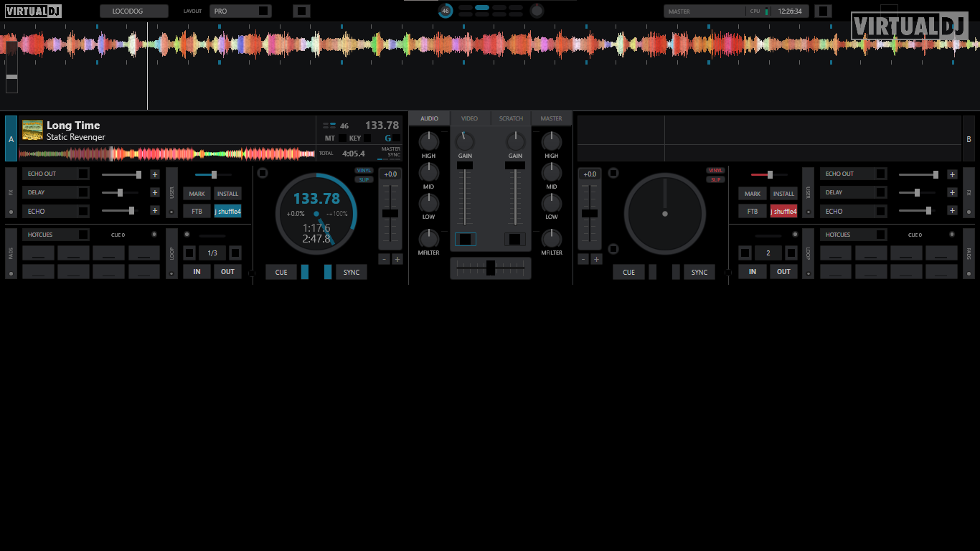Click deck A MARK button

pyautogui.click(x=197, y=194)
